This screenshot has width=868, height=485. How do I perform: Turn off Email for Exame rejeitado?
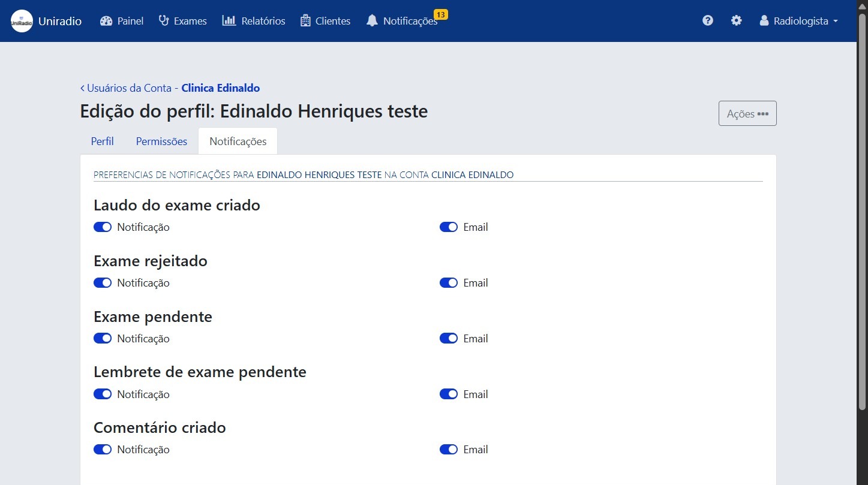click(449, 282)
